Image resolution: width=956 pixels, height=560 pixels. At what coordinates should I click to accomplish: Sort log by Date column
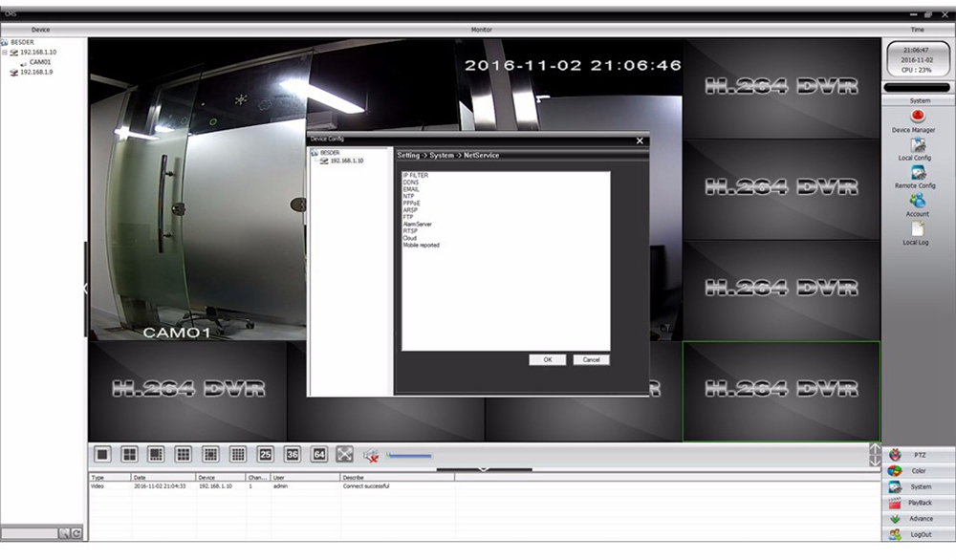coord(163,477)
